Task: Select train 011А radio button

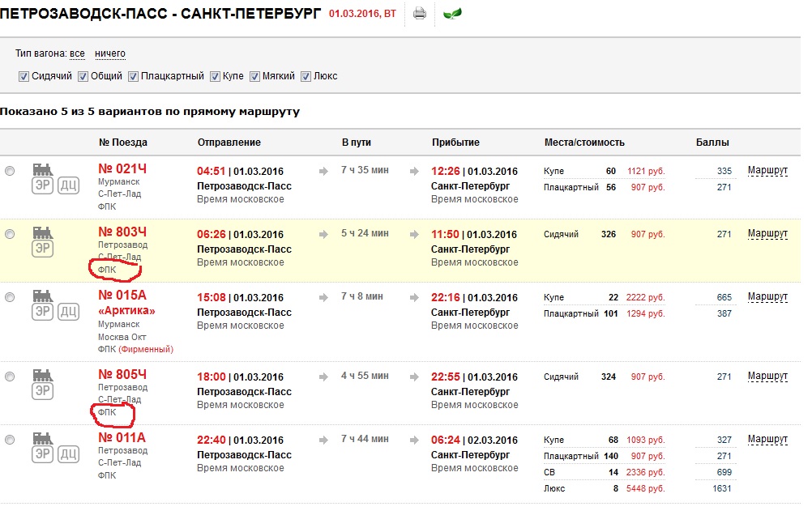Action: click(x=10, y=440)
